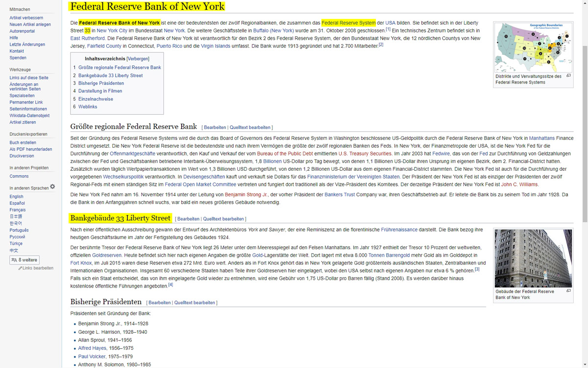The image size is (588, 368).
Task: Click the scrollbar up arrow
Action: coord(585,3)
